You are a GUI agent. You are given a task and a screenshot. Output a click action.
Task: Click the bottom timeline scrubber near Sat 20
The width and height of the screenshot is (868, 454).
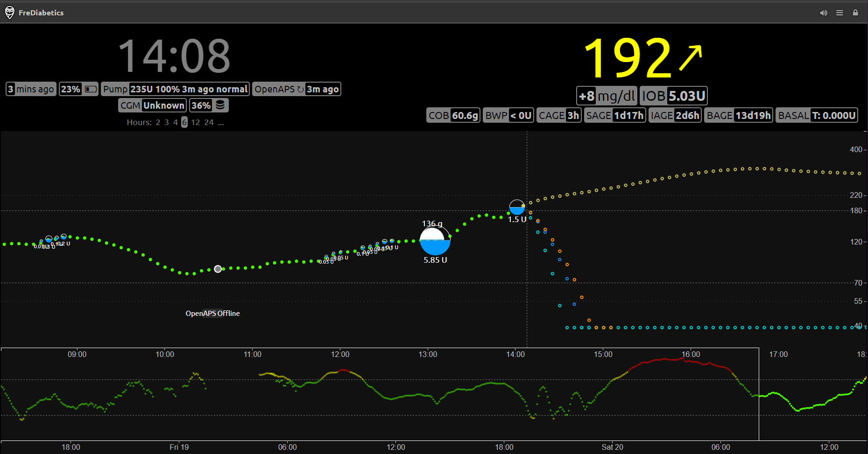(x=612, y=397)
